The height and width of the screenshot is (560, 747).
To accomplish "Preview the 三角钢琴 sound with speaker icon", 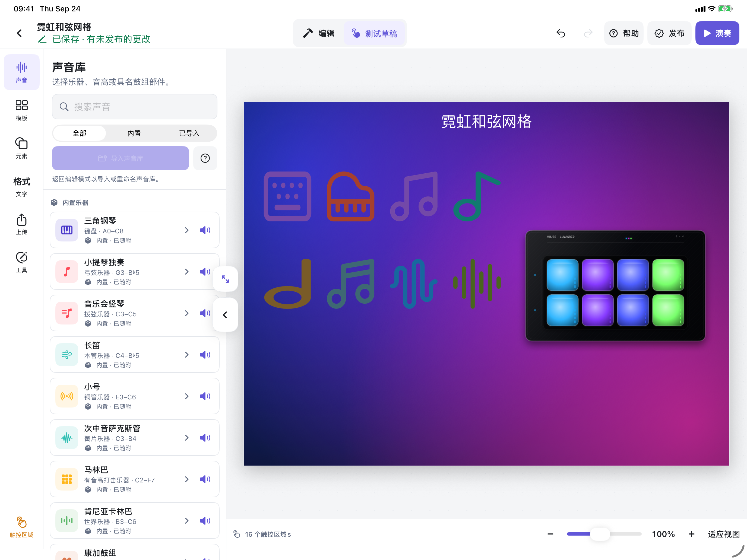I will click(205, 230).
